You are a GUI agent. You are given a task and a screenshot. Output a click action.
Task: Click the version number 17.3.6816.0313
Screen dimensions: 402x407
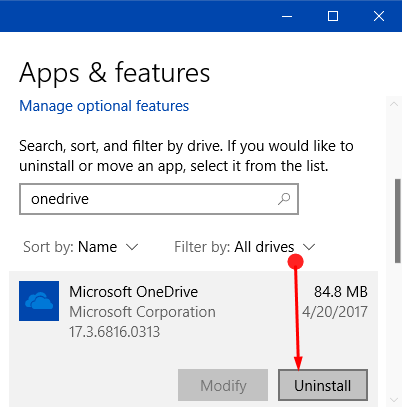pyautogui.click(x=114, y=332)
